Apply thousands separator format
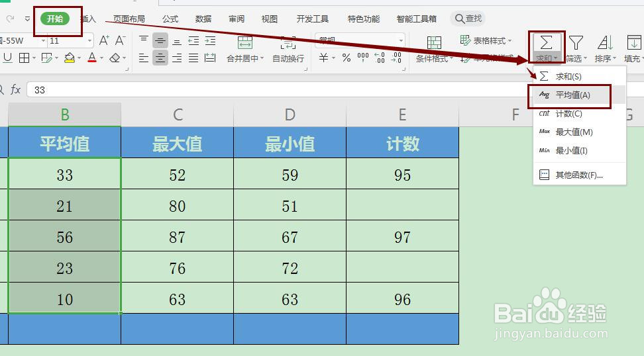 (363, 58)
